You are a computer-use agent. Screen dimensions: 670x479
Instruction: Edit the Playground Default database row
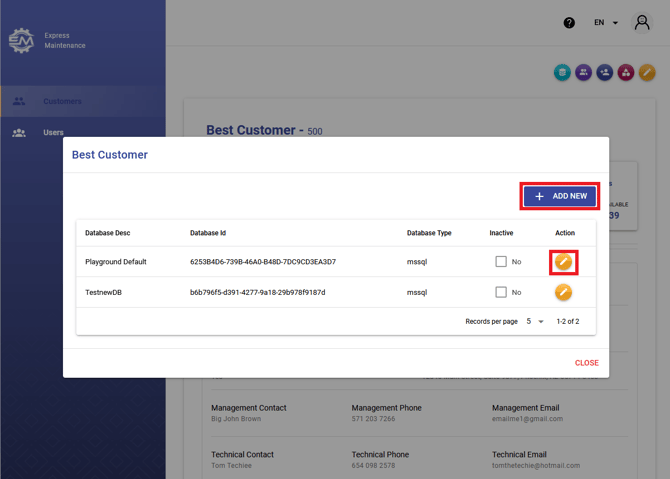pyautogui.click(x=564, y=262)
